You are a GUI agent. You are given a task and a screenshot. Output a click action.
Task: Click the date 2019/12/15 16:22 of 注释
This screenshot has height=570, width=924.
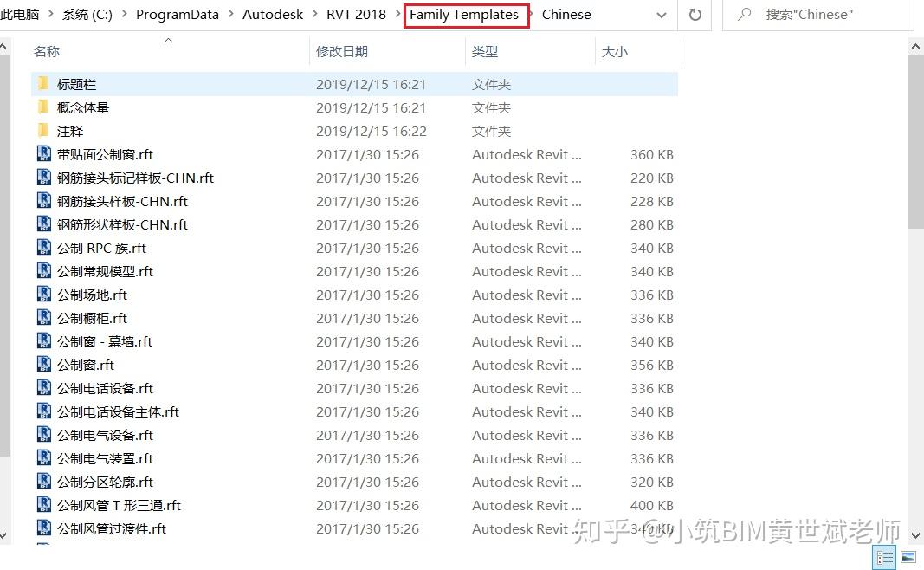[x=372, y=131]
